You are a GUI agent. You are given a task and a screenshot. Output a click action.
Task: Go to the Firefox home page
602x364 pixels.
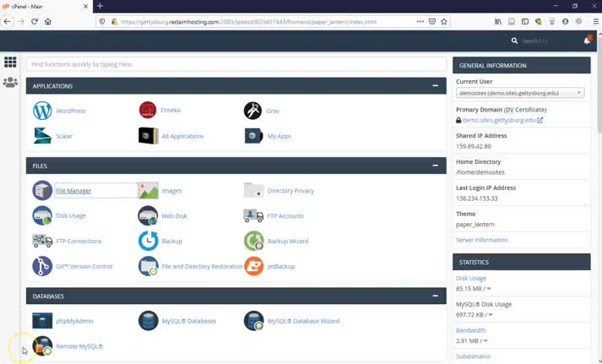[x=48, y=21]
